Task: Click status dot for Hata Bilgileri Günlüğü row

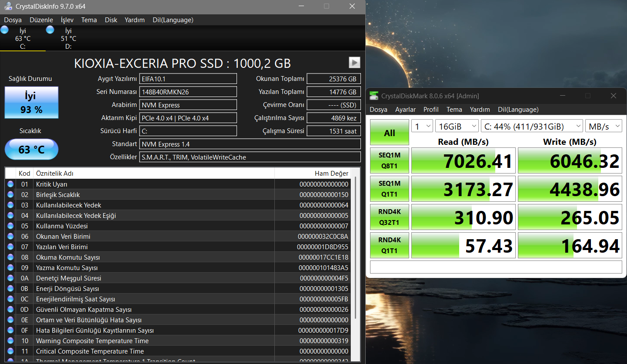Action: (10, 331)
